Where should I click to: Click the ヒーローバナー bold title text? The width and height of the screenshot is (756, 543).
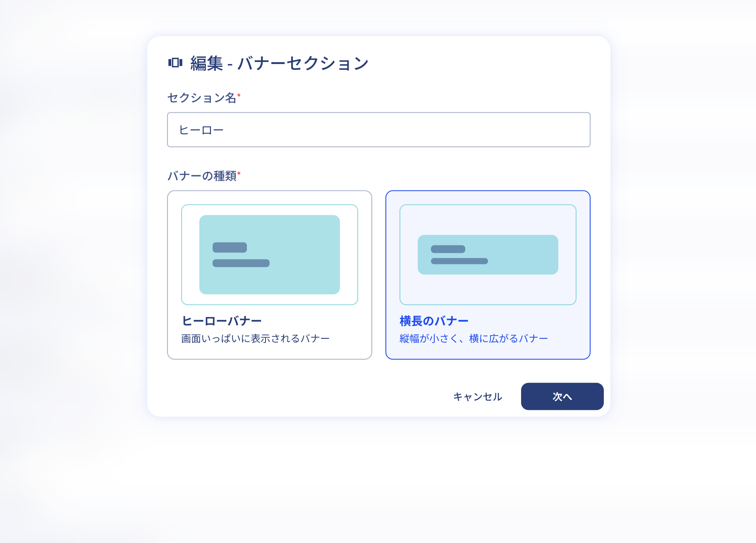coord(222,321)
